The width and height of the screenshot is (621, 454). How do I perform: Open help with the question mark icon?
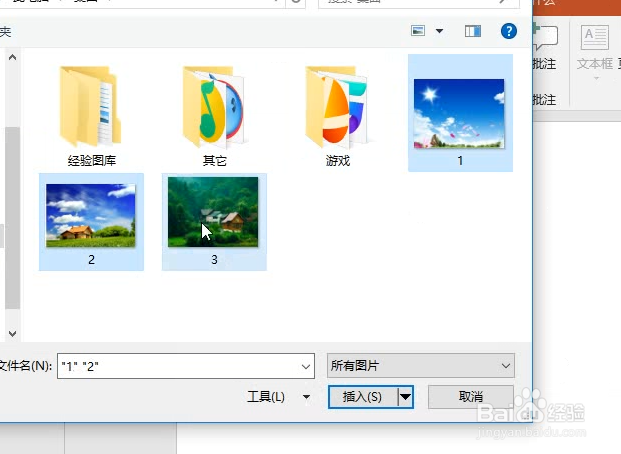point(509,31)
